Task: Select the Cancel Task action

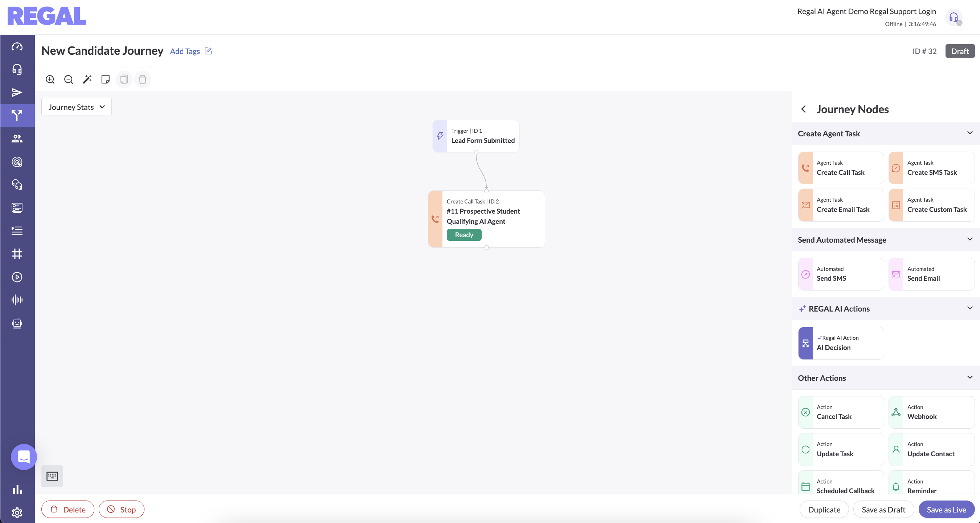Action: (841, 412)
